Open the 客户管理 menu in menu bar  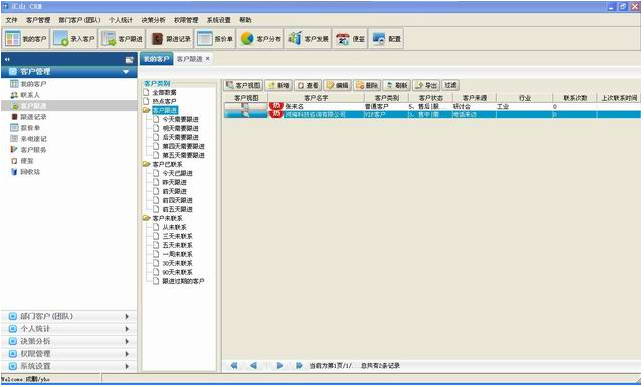[38, 20]
